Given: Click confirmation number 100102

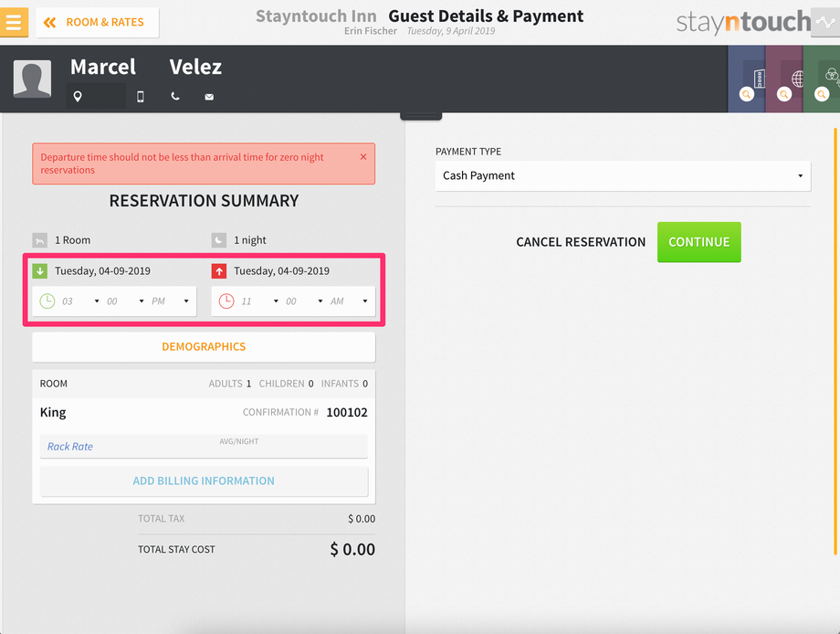Looking at the screenshot, I should click(347, 413).
